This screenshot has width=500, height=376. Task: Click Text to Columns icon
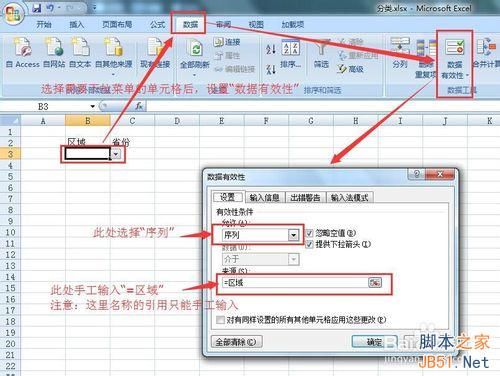click(x=400, y=47)
